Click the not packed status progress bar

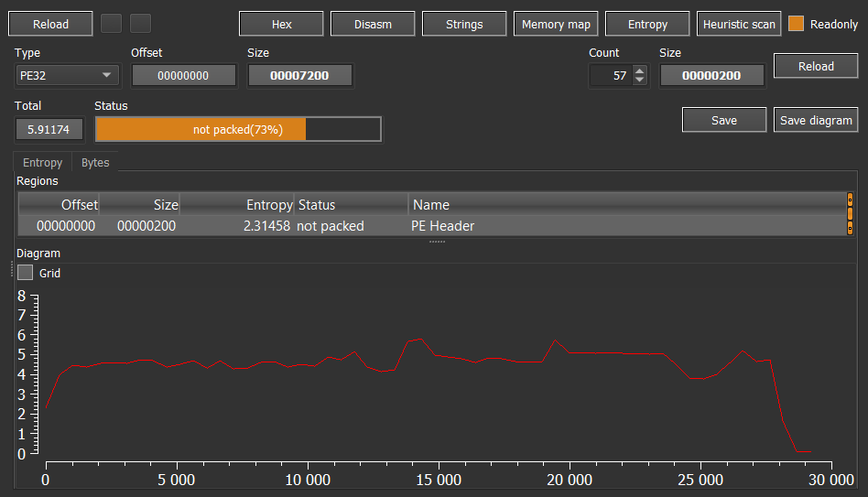(238, 130)
